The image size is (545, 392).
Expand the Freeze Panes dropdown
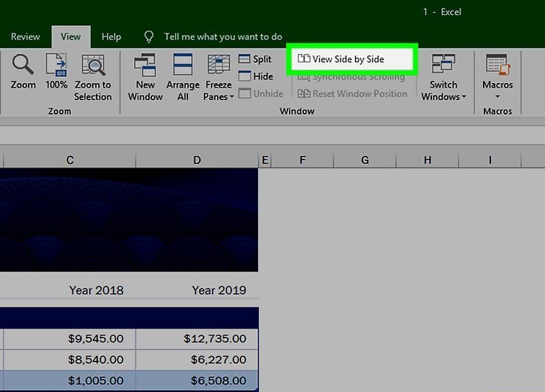coord(231,97)
